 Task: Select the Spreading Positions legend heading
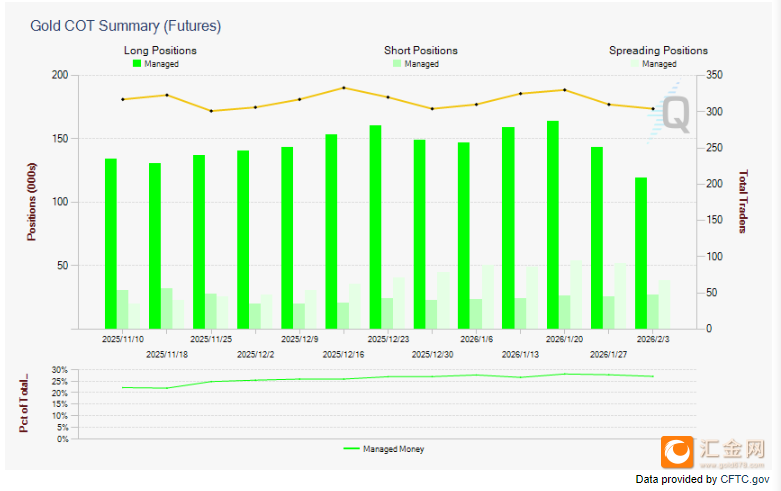(x=658, y=50)
